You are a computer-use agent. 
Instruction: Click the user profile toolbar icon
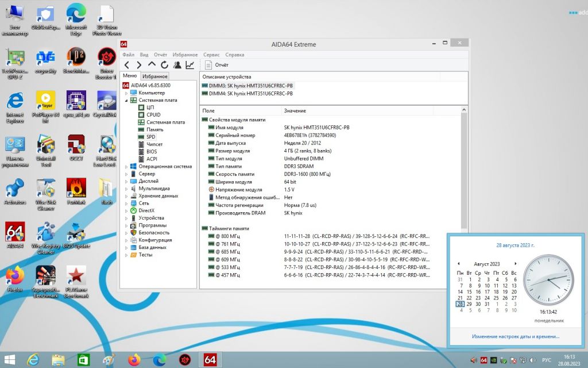(x=177, y=65)
